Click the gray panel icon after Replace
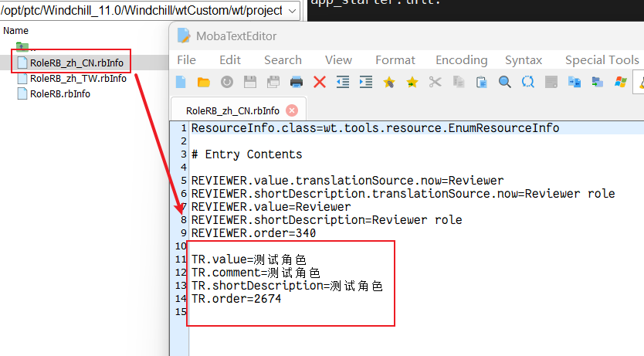The height and width of the screenshot is (356, 644). click(x=551, y=82)
